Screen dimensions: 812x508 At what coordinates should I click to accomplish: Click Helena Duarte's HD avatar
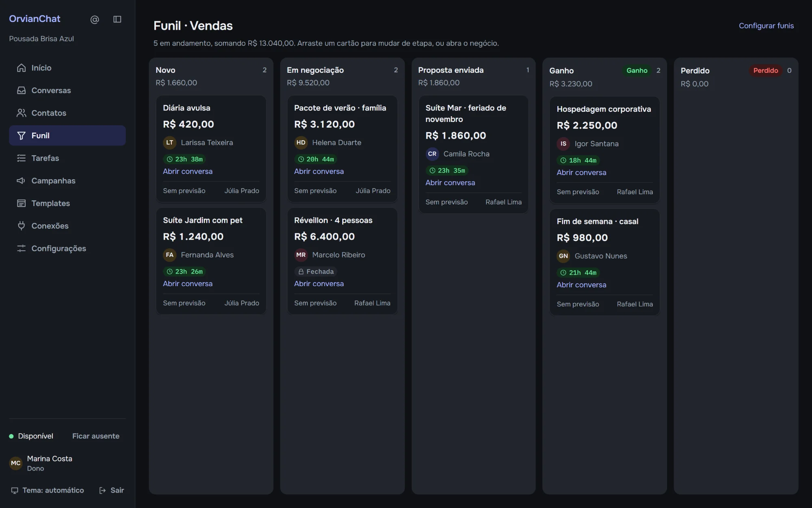(301, 143)
